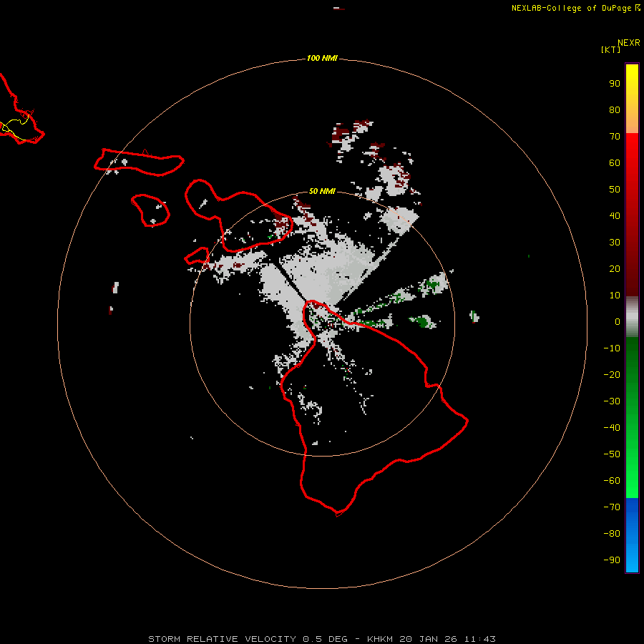
Task: Click the 10 value on velocity scale
Action: tap(615, 296)
